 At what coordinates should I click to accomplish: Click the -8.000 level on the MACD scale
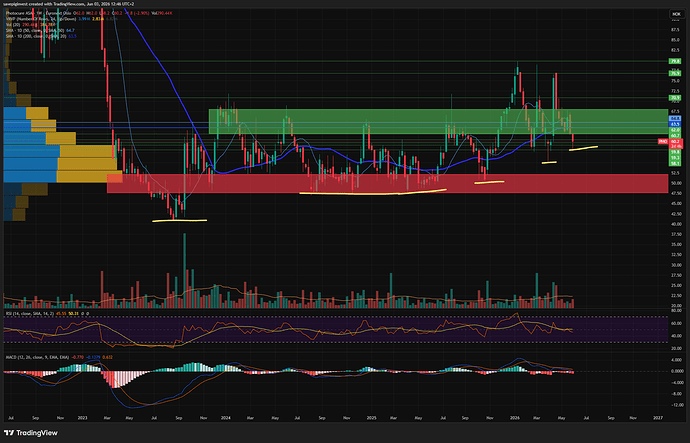point(677,394)
